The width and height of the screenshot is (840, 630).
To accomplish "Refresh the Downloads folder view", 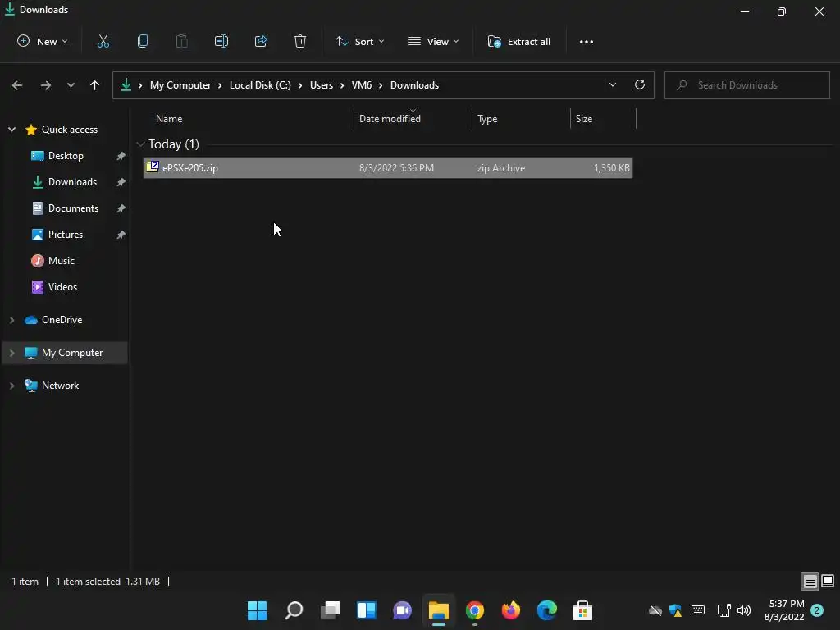I will coord(640,84).
